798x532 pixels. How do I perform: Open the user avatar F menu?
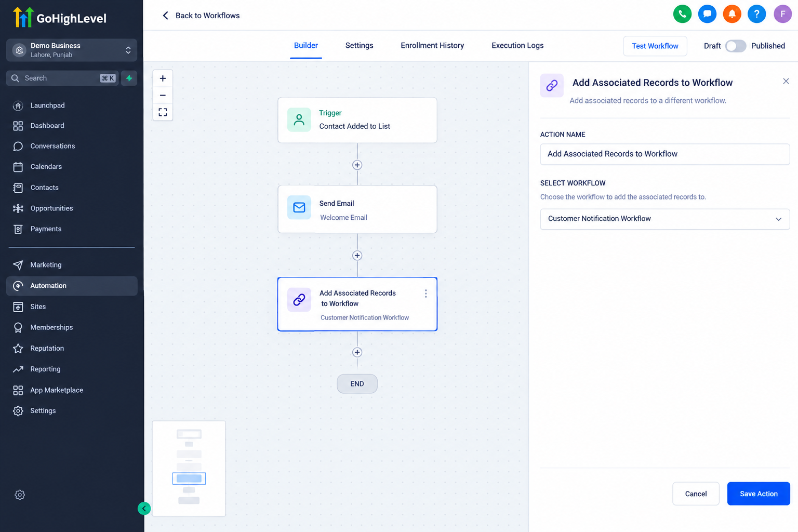click(782, 14)
